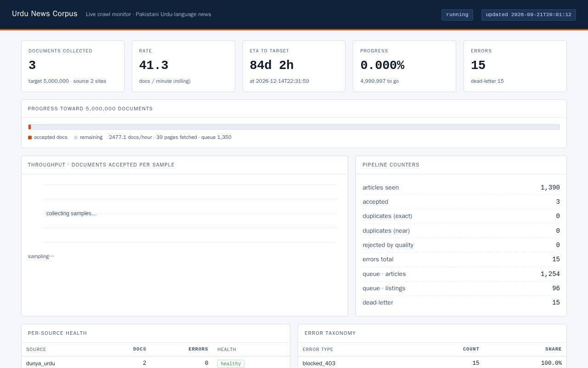Click the dead-letter row in Pipeline Counters
Image resolution: width=588 pixels, height=368 pixels.
[461, 303]
